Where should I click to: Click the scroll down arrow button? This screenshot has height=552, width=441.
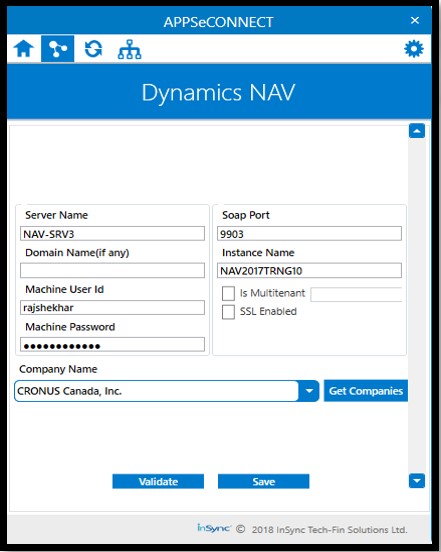[417, 481]
